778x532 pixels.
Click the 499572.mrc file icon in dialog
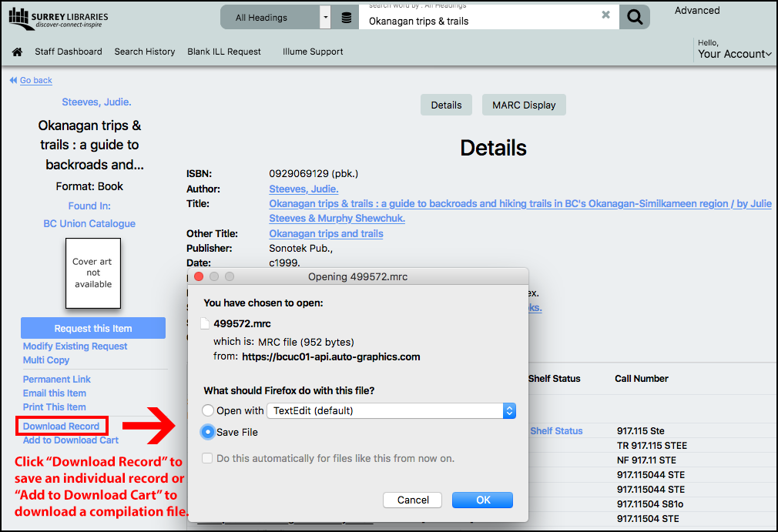point(205,324)
